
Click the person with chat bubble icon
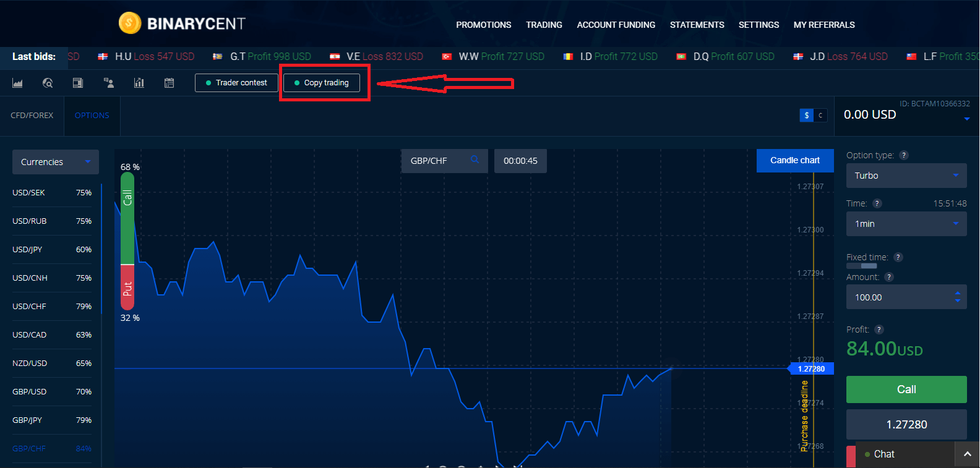tap(109, 83)
